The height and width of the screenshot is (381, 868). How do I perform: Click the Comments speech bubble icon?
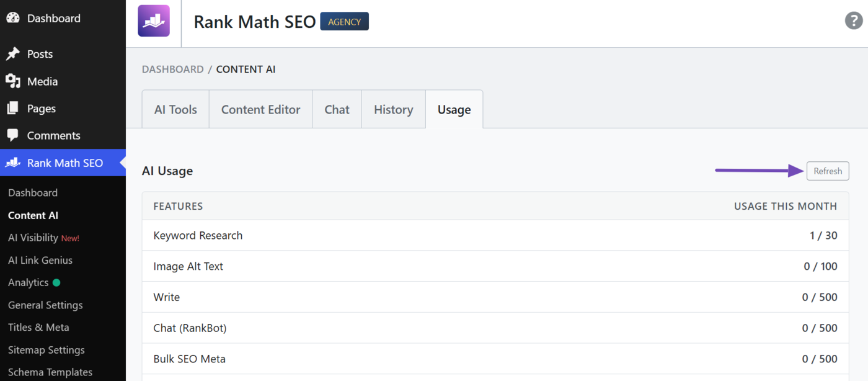(13, 135)
